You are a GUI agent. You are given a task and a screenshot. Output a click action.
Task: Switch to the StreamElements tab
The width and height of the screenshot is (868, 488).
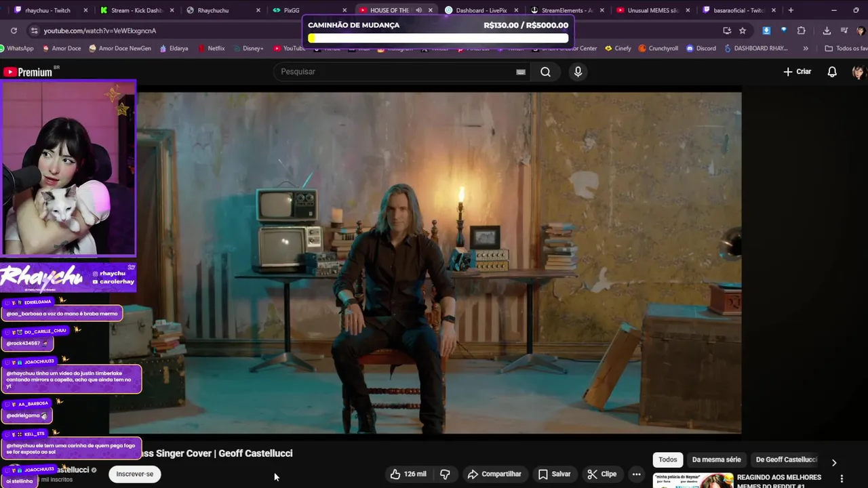[566, 10]
